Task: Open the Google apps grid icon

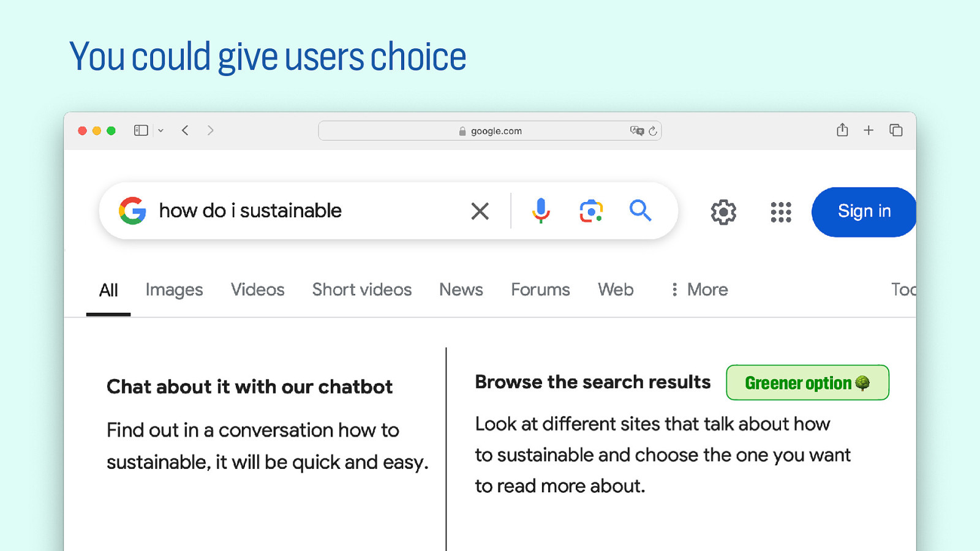Action: 781,212
